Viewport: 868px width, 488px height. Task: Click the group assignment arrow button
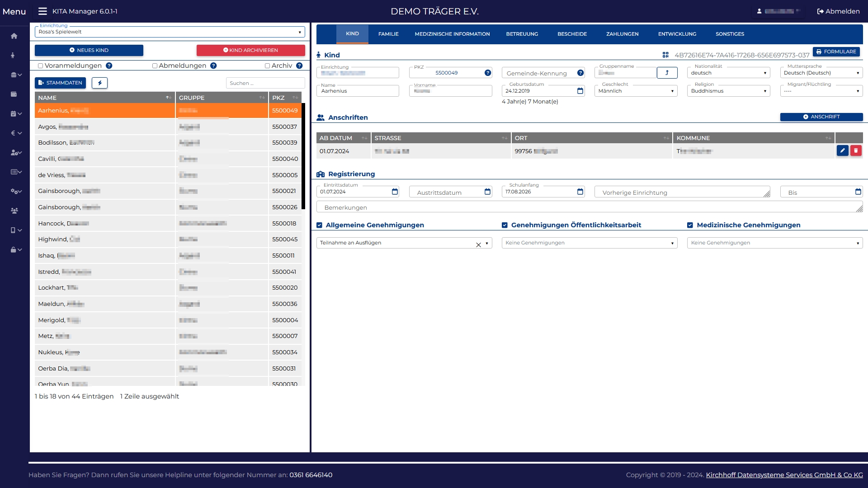click(x=667, y=73)
